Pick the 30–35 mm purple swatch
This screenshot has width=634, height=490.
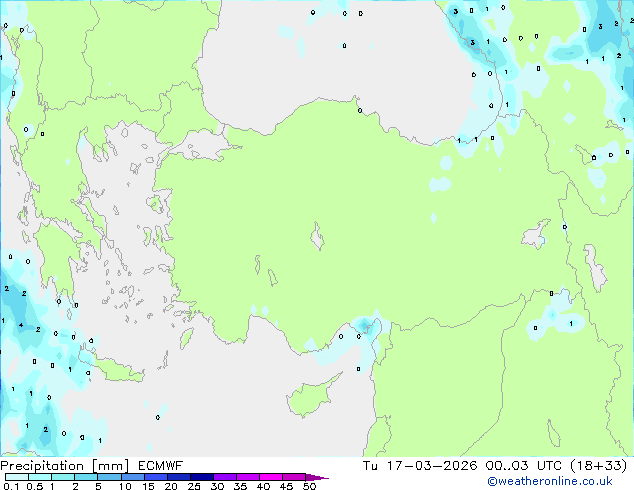[x=224, y=477]
